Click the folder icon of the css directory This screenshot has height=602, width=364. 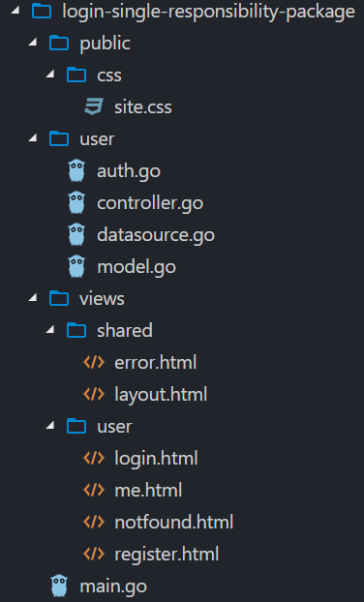(76, 75)
